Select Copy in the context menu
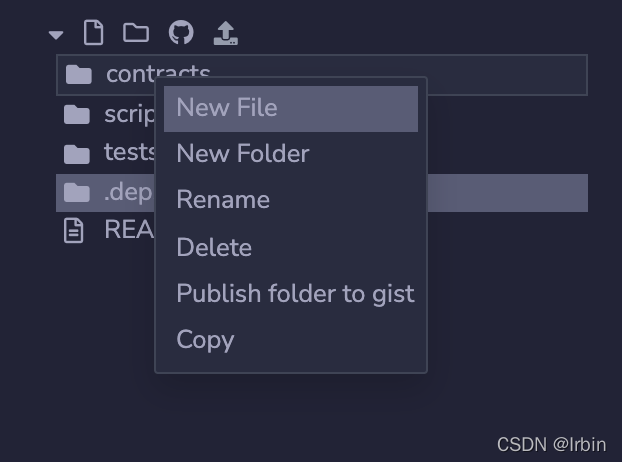Screen dimensions: 622x462 tap(205, 340)
